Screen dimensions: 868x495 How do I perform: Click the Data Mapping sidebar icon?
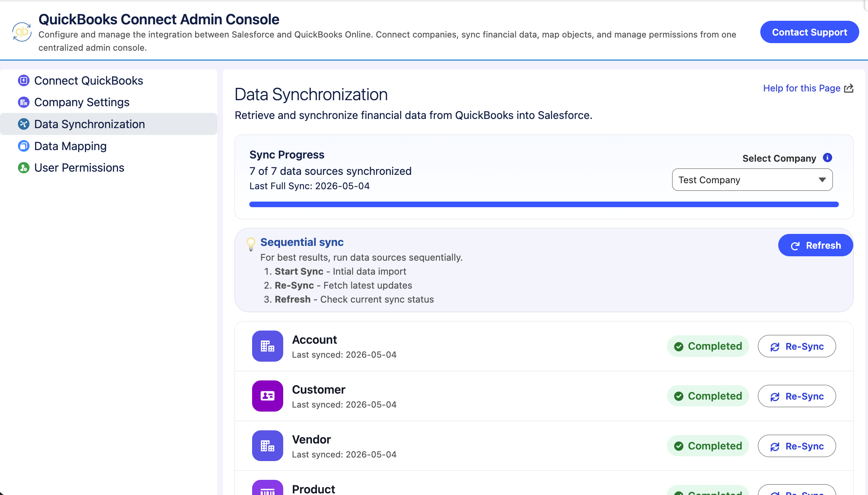(24, 146)
